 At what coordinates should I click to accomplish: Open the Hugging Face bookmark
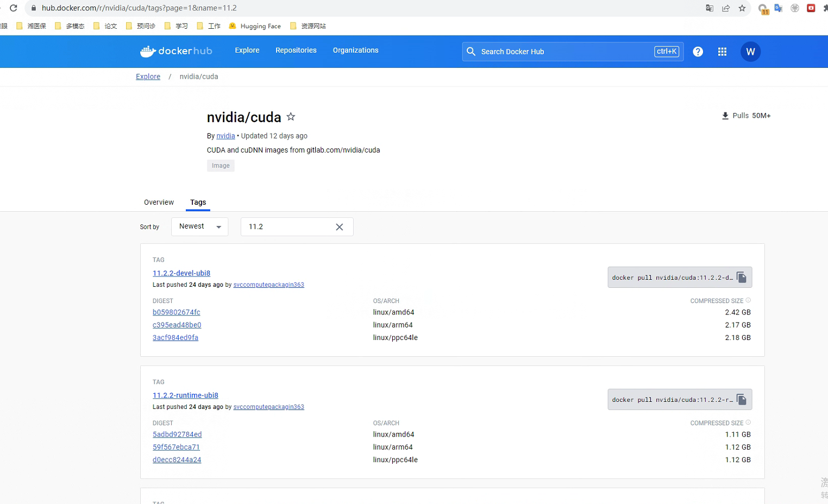point(255,26)
